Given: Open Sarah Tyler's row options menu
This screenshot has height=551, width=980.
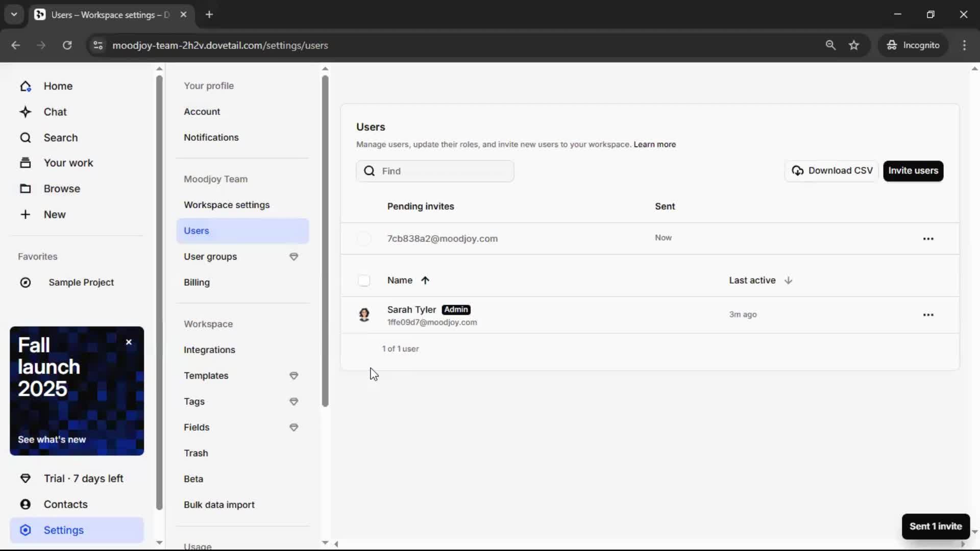Looking at the screenshot, I should pyautogui.click(x=928, y=315).
